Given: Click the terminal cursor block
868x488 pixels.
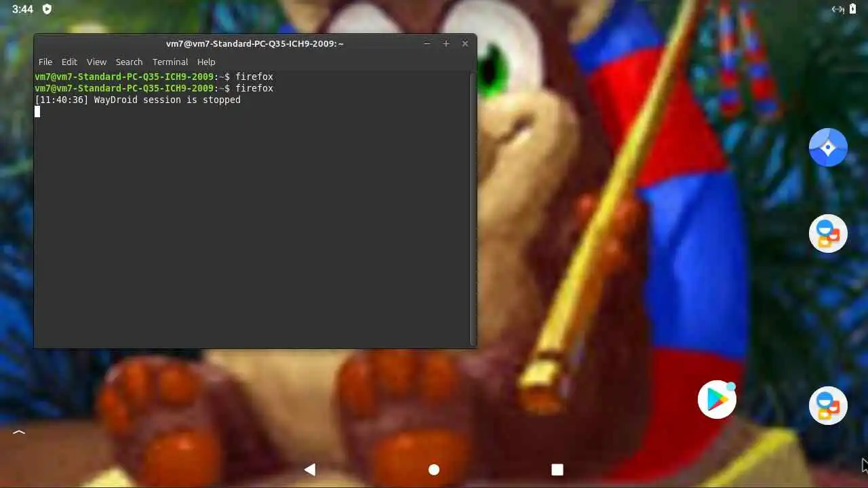Looking at the screenshot, I should [x=37, y=112].
